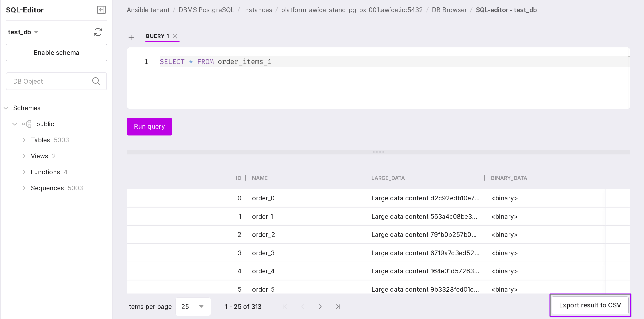Image resolution: width=644 pixels, height=319 pixels.
Task: Expand the Views tree node
Action: coord(24,156)
